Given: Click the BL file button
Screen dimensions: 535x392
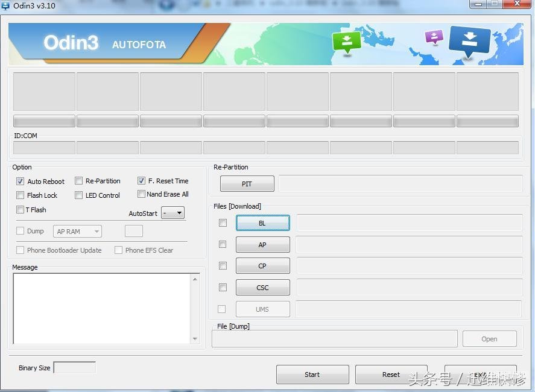Looking at the screenshot, I should coord(263,223).
